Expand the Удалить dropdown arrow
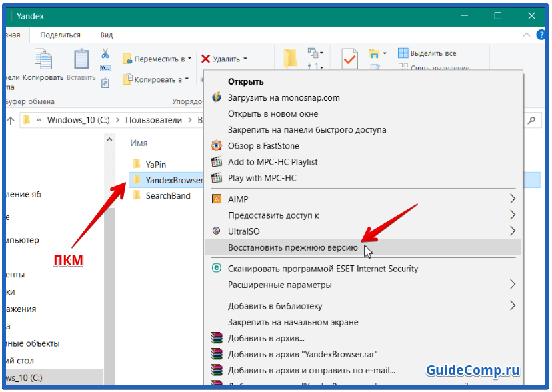The width and height of the screenshot is (552, 392). pos(245,59)
